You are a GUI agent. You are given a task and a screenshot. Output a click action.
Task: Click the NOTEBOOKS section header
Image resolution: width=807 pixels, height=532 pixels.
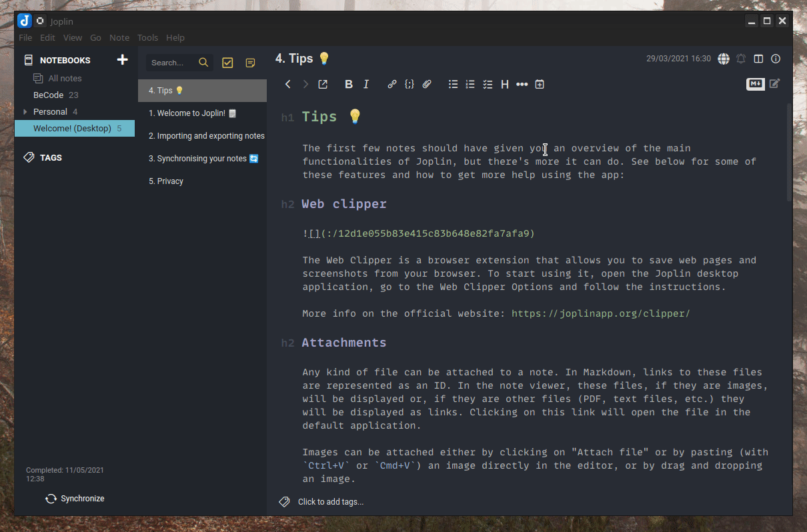(x=65, y=60)
